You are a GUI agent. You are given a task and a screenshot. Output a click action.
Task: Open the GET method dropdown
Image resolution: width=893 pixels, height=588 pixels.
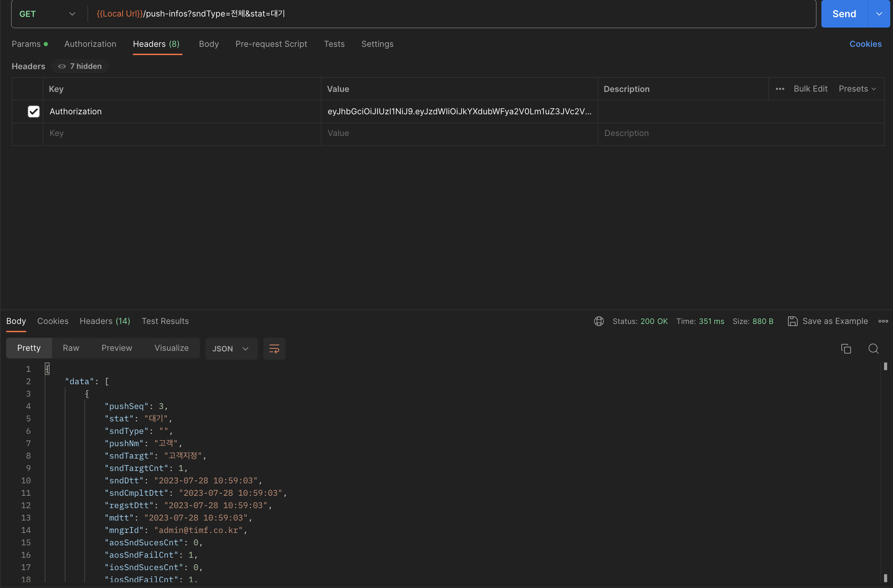47,14
